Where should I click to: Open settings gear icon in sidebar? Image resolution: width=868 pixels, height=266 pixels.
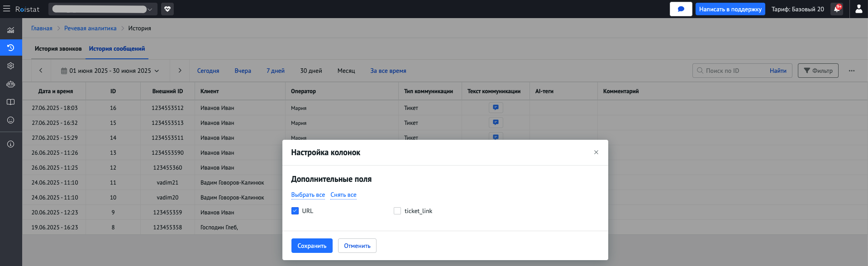click(x=11, y=66)
